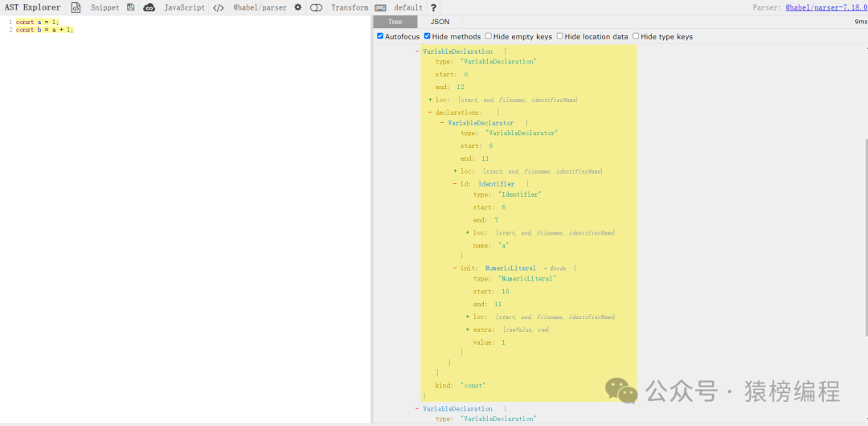This screenshot has height=426, width=868.
Task: Open the JavaScript language menu
Action: pyautogui.click(x=184, y=8)
